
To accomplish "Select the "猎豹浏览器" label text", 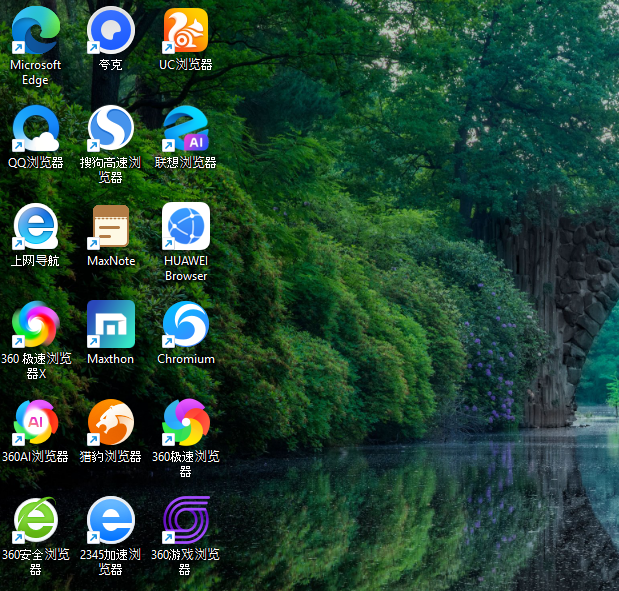I will pyautogui.click(x=111, y=456).
